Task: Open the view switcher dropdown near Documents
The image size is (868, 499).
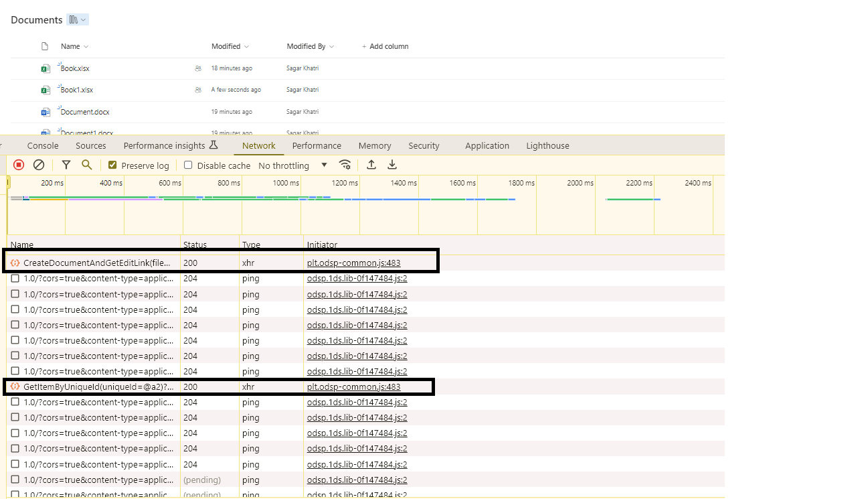Action: 78,19
